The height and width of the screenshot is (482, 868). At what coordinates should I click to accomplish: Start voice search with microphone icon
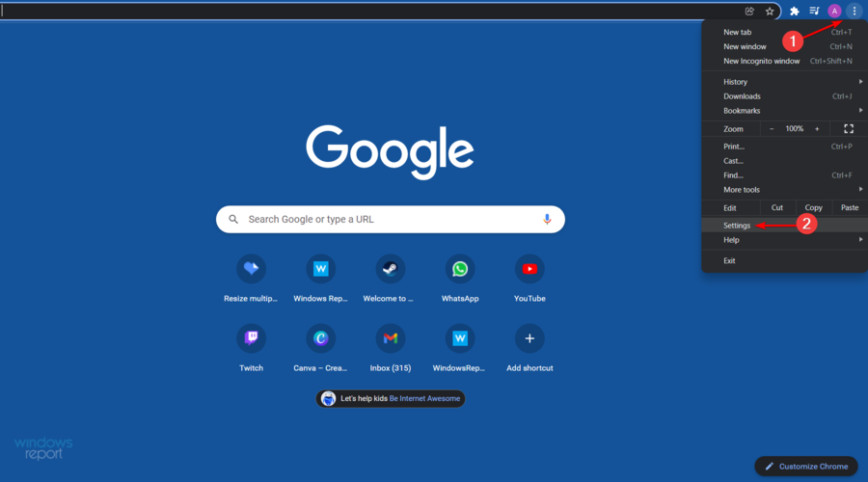pyautogui.click(x=547, y=219)
